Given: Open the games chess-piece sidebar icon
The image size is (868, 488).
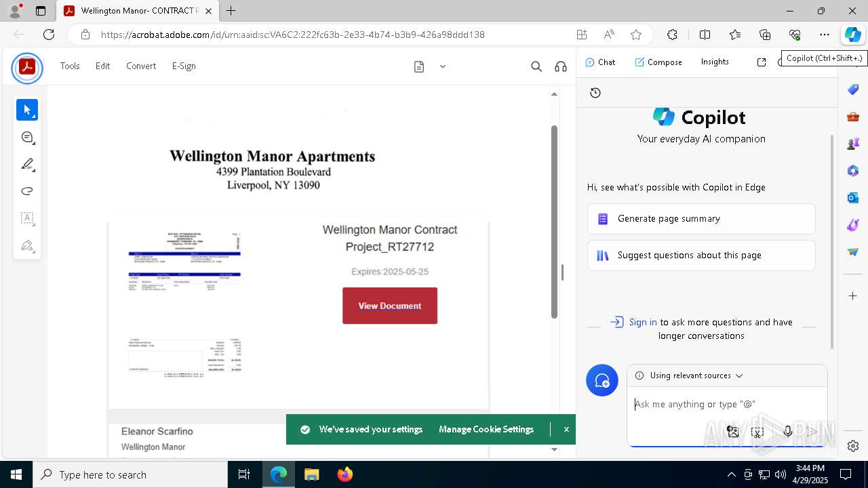Looking at the screenshot, I should click(x=853, y=144).
